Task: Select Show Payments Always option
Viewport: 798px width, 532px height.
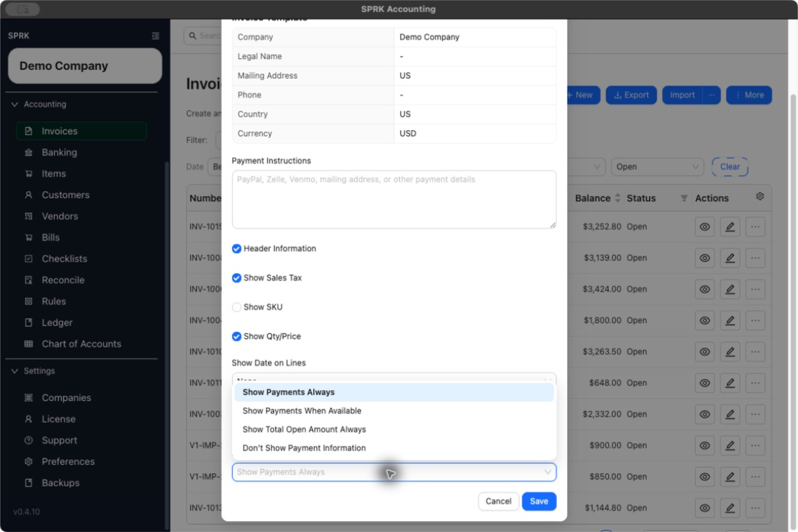Action: pos(394,393)
